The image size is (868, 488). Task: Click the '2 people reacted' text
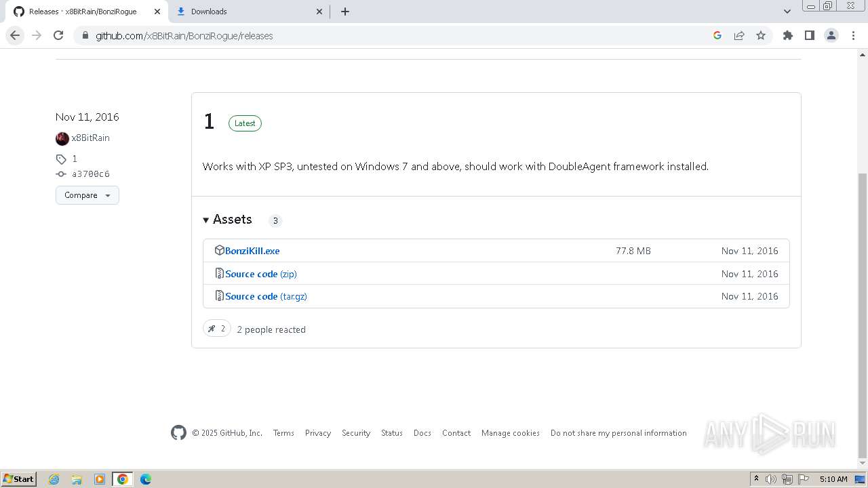click(x=271, y=329)
